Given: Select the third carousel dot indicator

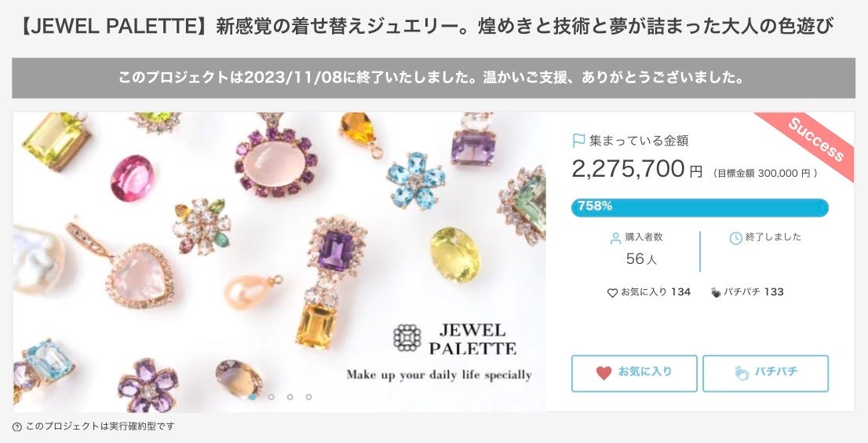Looking at the screenshot, I should point(290,397).
